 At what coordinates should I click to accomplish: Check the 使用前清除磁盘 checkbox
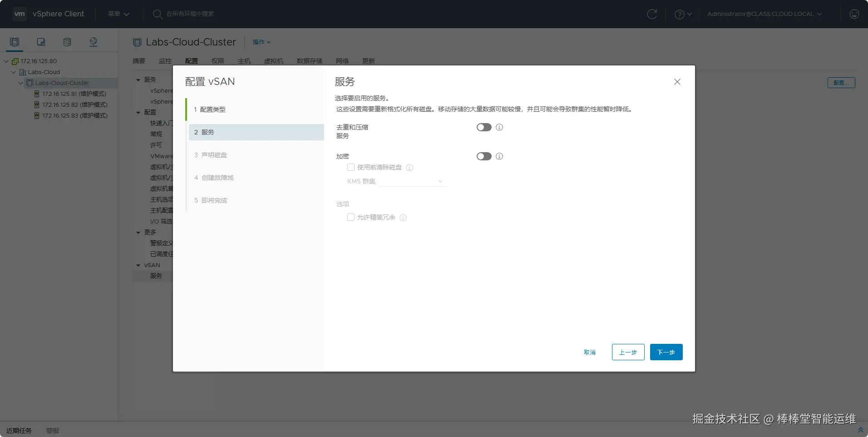(x=351, y=167)
